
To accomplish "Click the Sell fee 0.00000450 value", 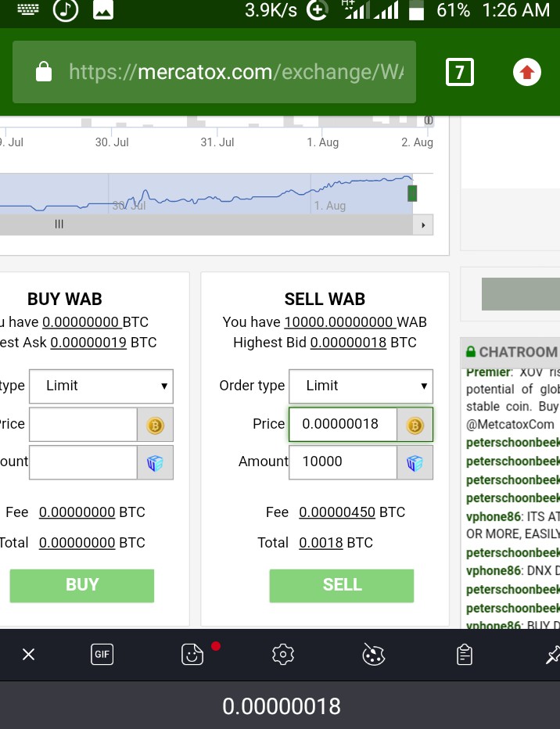I will point(337,512).
